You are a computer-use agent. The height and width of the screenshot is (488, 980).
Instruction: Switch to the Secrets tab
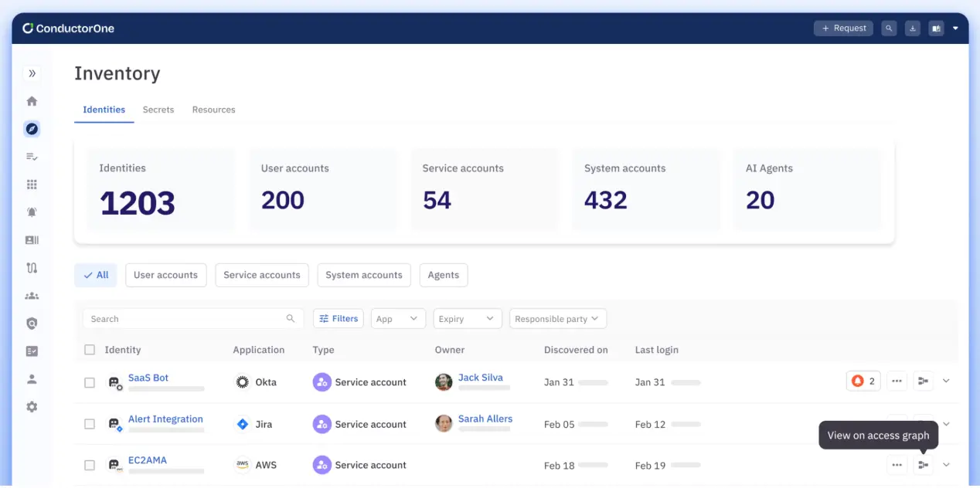coord(158,110)
